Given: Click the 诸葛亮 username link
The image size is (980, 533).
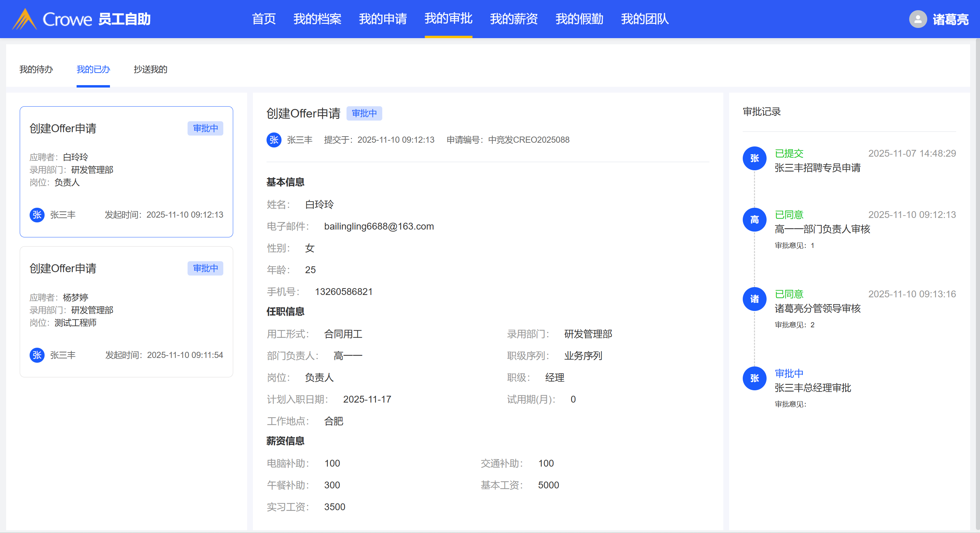Looking at the screenshot, I should 950,19.
